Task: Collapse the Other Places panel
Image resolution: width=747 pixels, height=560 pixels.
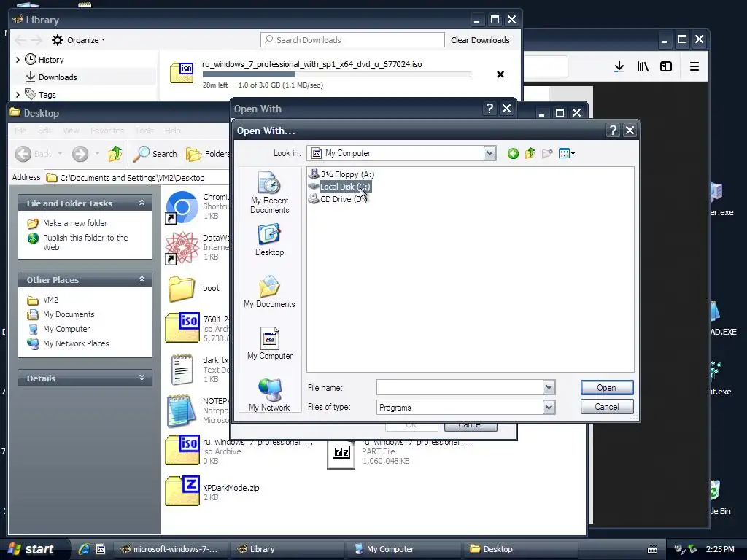Action: pos(142,279)
